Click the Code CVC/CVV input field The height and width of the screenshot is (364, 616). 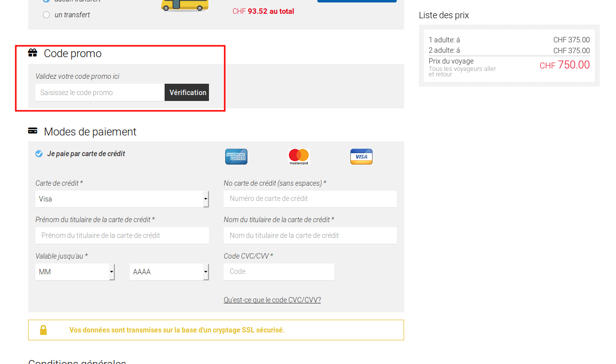point(279,271)
